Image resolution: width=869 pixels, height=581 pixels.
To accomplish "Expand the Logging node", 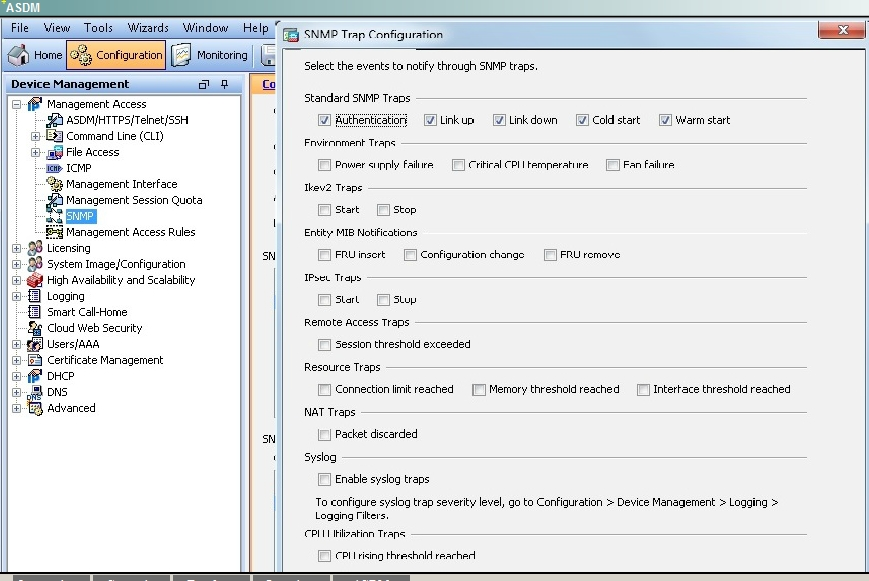I will (16, 297).
